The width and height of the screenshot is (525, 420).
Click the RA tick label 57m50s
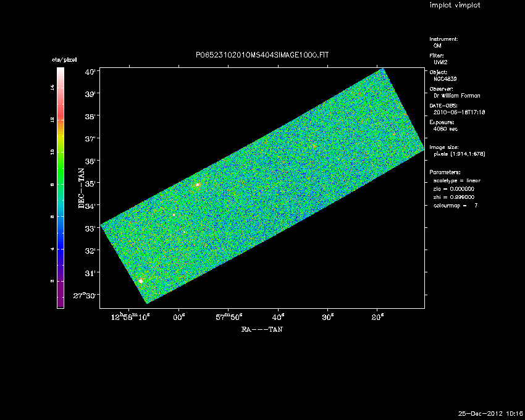pyautogui.click(x=229, y=317)
